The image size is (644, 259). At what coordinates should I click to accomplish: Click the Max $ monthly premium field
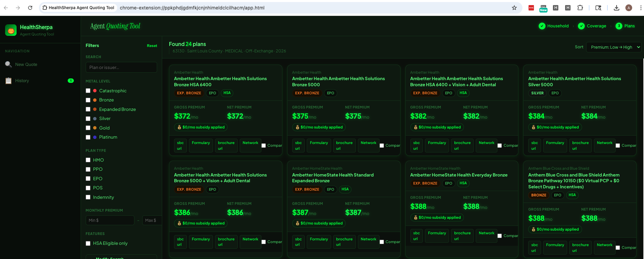click(152, 220)
